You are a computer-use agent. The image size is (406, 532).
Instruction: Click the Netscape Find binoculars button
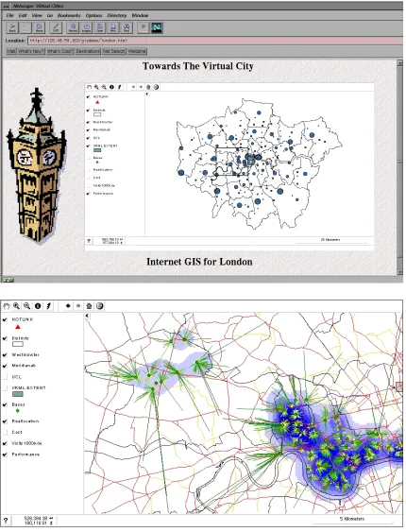tap(127, 27)
